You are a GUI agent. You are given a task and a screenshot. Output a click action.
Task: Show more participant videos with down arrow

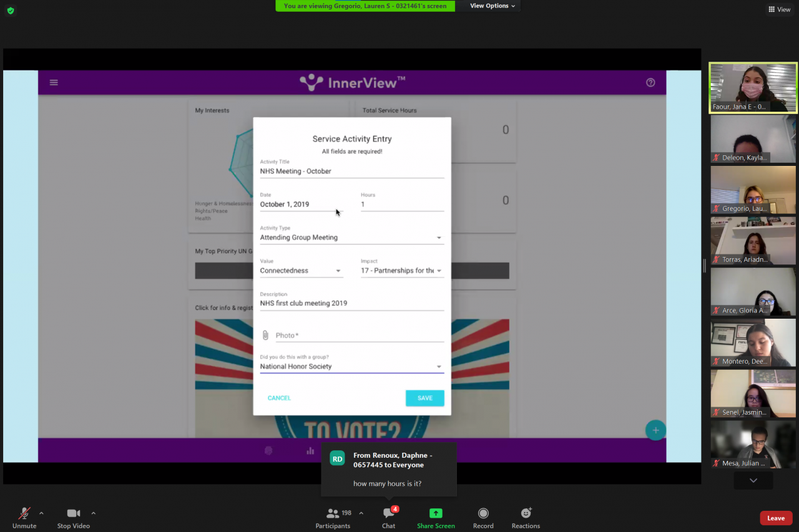pyautogui.click(x=753, y=480)
